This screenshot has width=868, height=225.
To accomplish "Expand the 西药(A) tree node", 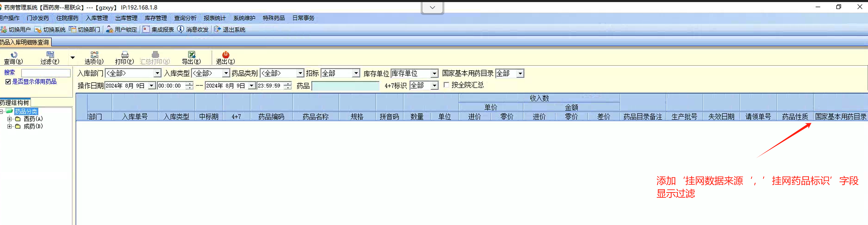I will pyautogui.click(x=10, y=119).
